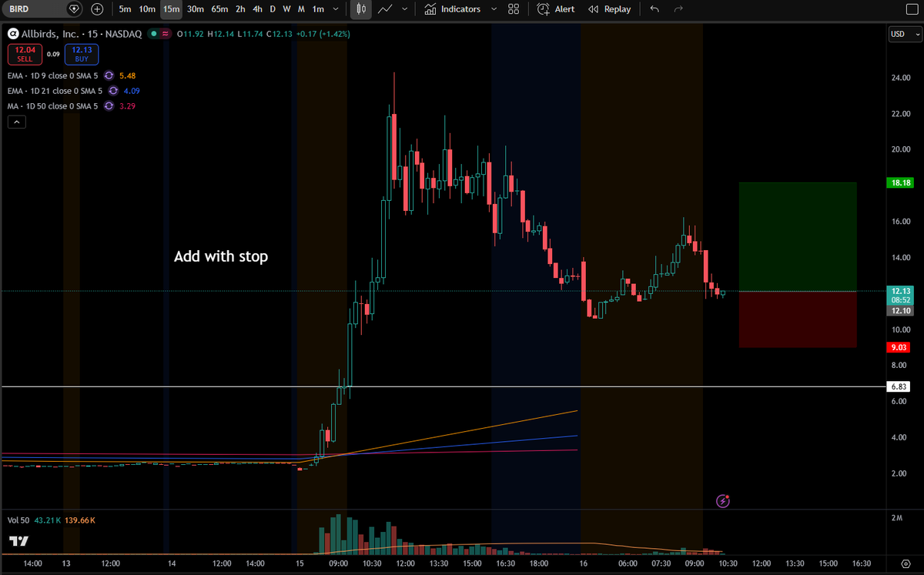Viewport: 924px width, 575px height.
Task: Switch to the 2h timeframe
Action: [x=240, y=9]
